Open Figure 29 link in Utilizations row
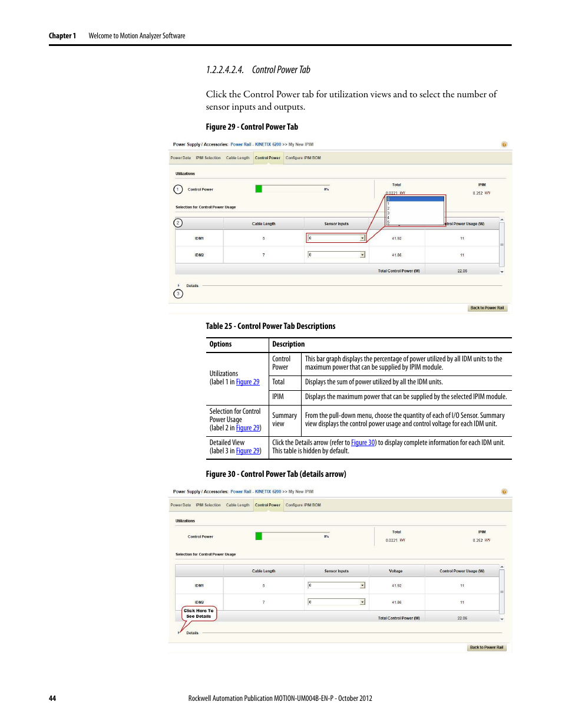562x728 pixels. [247, 382]
